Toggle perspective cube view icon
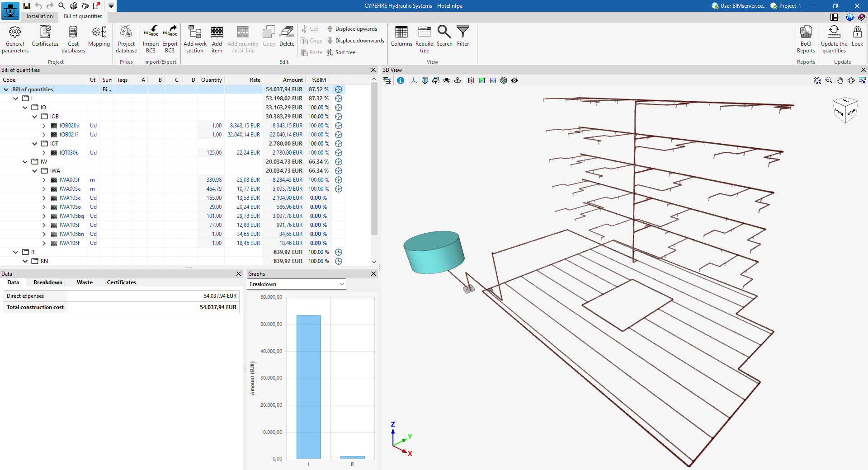This screenshot has width=868, height=470. pos(504,80)
